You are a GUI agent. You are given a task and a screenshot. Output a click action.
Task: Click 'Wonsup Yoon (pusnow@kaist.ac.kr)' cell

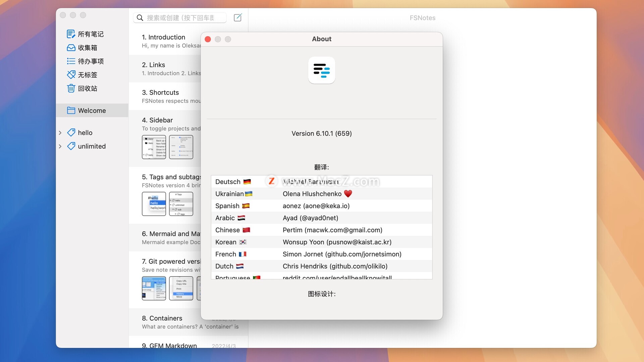click(337, 242)
